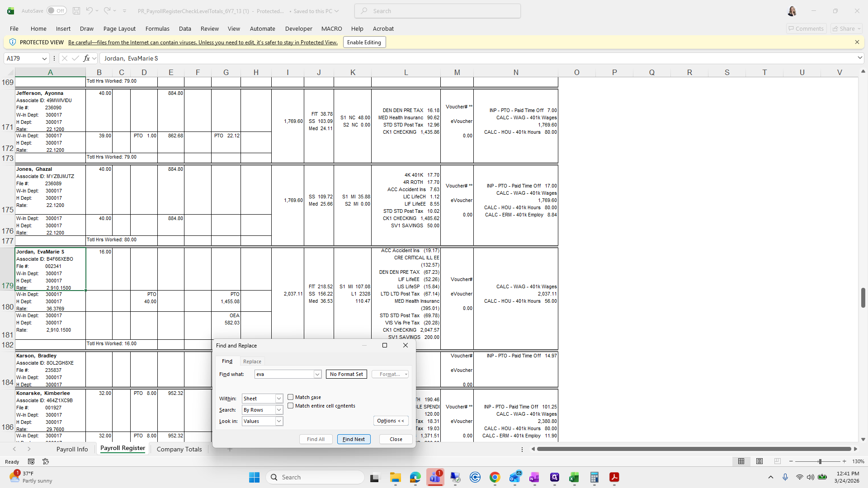868x488 pixels.
Task: Click the zoom in plus icon
Action: 844,461
